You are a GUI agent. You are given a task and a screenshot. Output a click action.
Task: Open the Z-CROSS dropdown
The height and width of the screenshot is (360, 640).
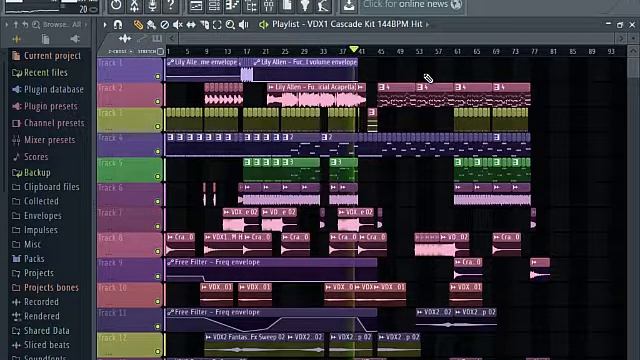(x=120, y=51)
